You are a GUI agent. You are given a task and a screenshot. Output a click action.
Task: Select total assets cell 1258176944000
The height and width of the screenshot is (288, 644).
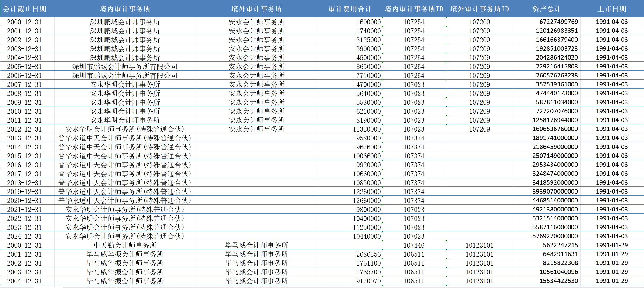[x=546, y=120]
